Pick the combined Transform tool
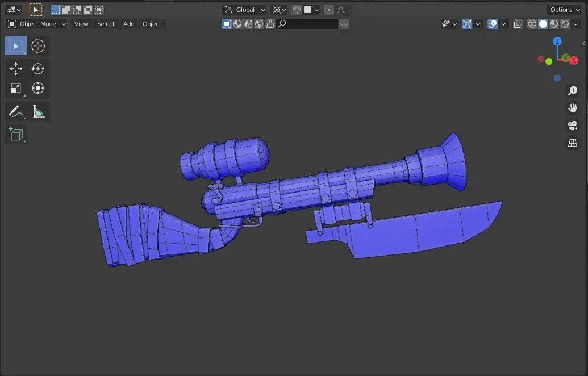Screen dimensions: 588x376 (38, 89)
